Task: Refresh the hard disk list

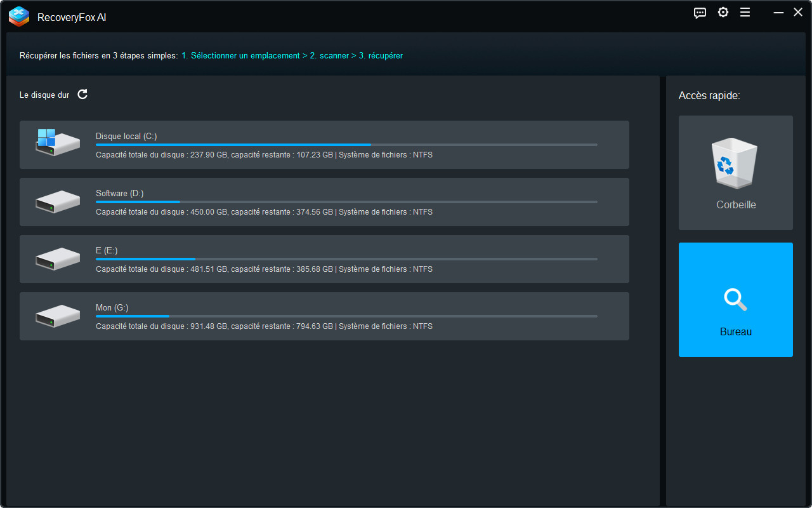Action: (x=82, y=95)
